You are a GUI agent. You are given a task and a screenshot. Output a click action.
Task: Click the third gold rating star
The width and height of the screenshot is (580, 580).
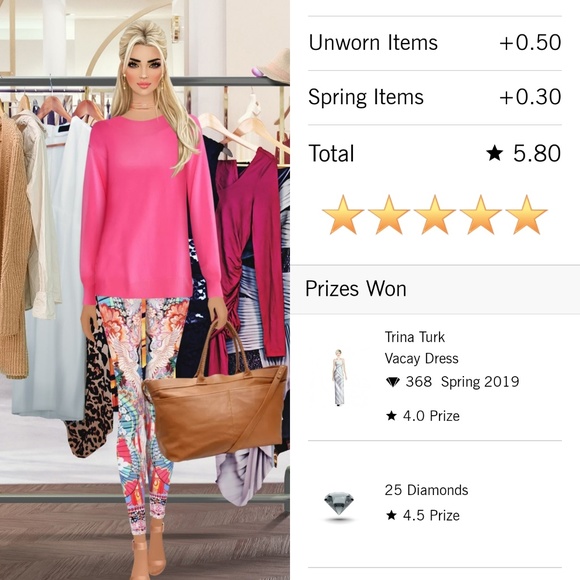[x=435, y=215]
